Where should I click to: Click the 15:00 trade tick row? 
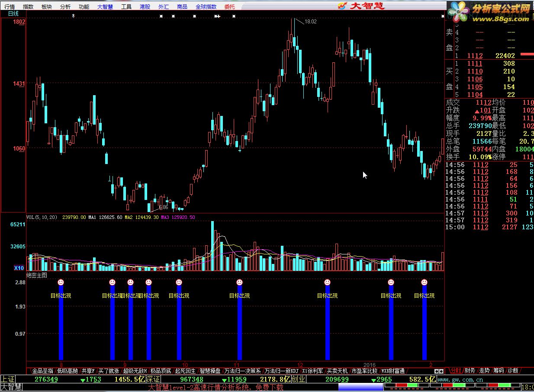coord(489,227)
